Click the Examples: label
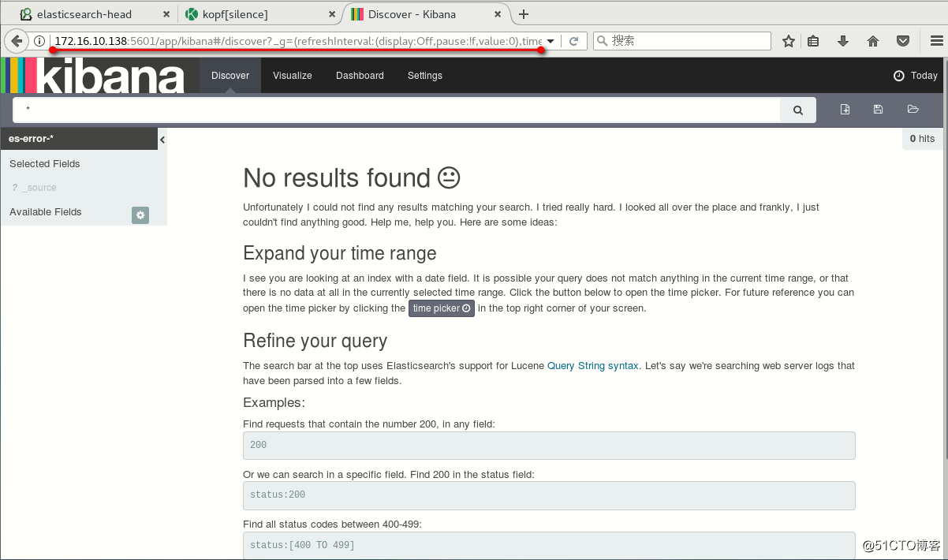This screenshot has width=948, height=560. click(x=274, y=403)
